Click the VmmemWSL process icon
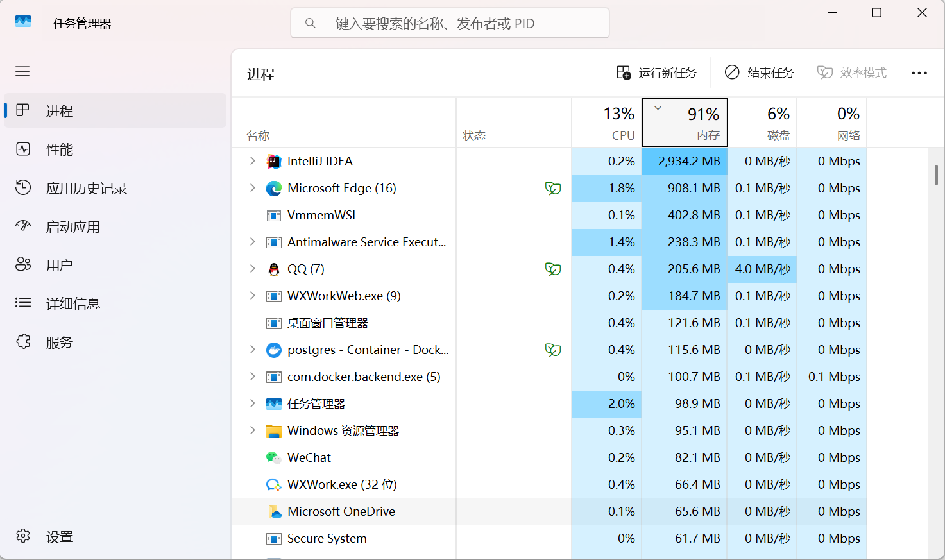 pyautogui.click(x=274, y=216)
